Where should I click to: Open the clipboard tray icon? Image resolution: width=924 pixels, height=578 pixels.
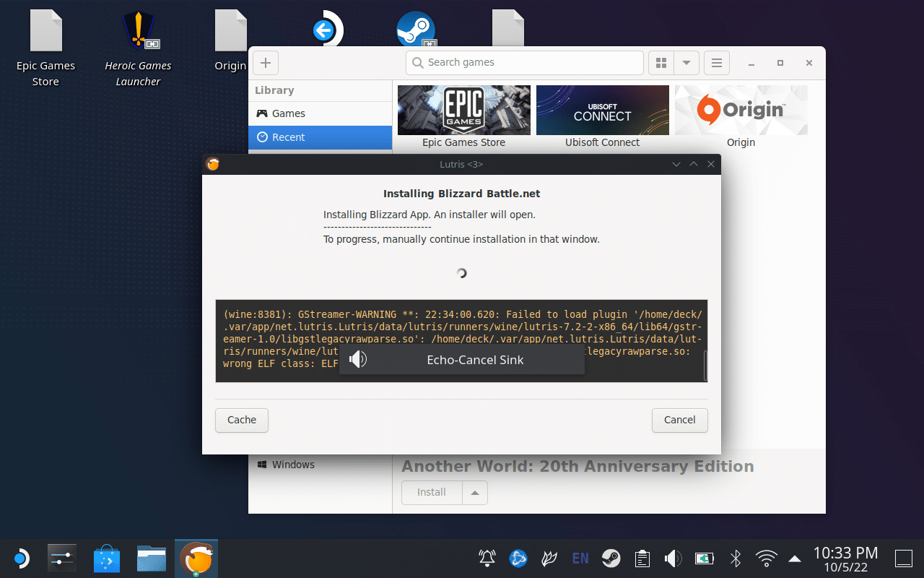coord(642,558)
